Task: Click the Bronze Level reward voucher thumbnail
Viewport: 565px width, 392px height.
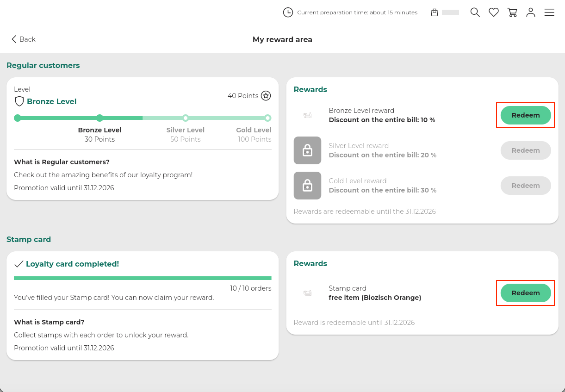Action: (307, 115)
